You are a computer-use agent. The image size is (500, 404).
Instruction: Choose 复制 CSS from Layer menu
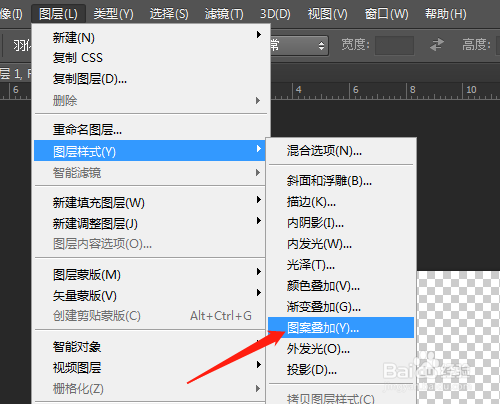[151, 58]
